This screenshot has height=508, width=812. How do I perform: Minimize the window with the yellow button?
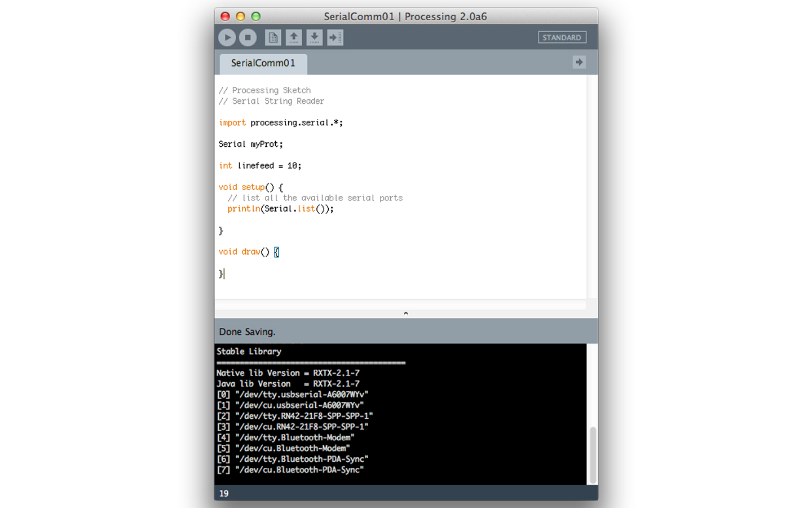click(240, 16)
